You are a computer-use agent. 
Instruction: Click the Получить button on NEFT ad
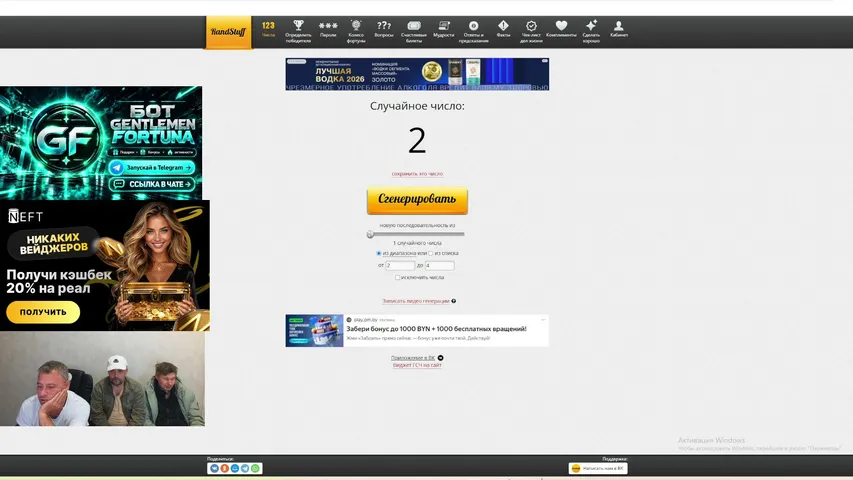pos(43,312)
